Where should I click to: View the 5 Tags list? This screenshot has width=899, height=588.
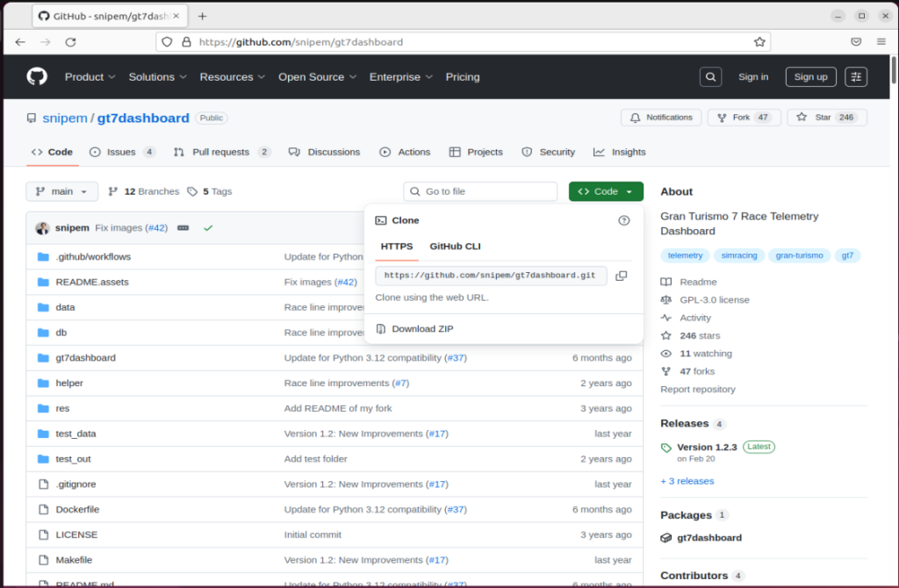(x=210, y=191)
